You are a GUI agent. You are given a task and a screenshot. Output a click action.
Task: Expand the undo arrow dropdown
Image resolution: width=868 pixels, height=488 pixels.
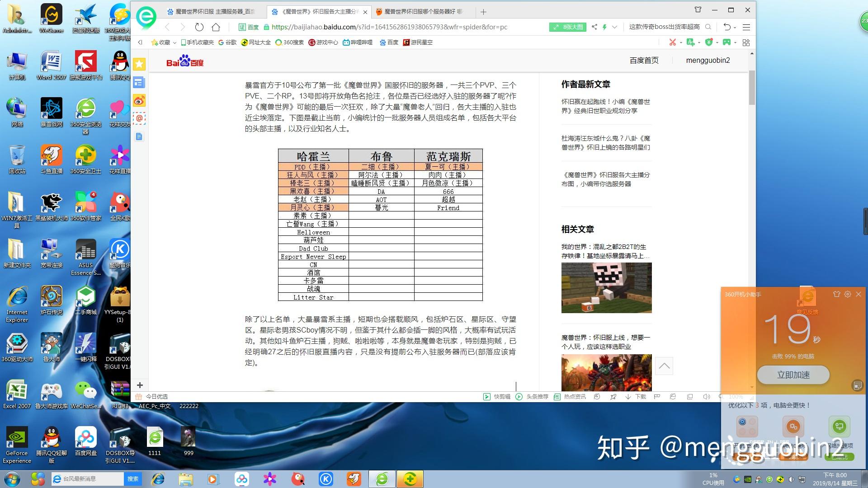tap(735, 28)
